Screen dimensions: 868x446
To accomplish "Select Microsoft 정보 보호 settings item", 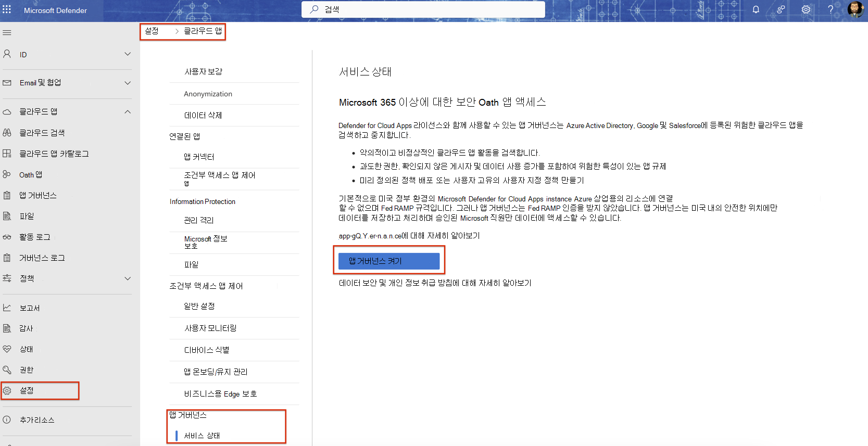I will click(206, 242).
